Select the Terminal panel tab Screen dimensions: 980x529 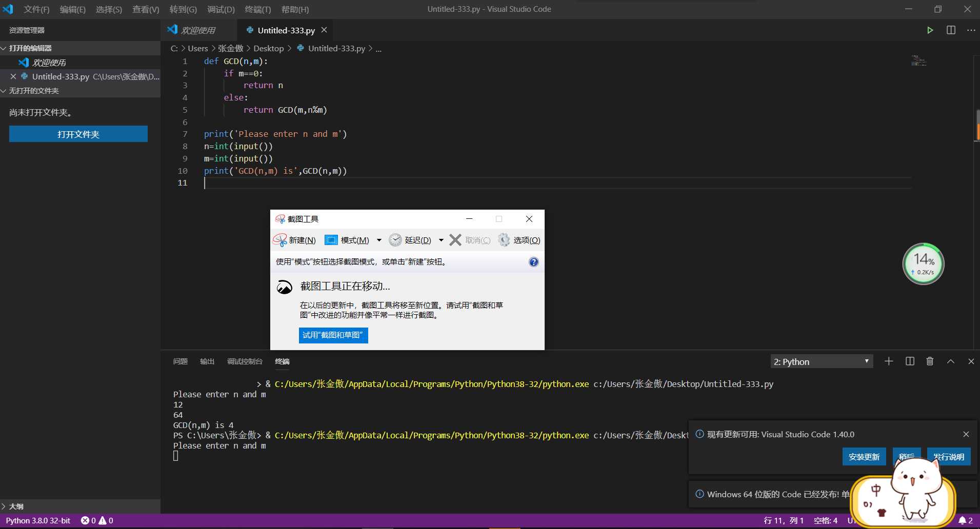click(282, 361)
